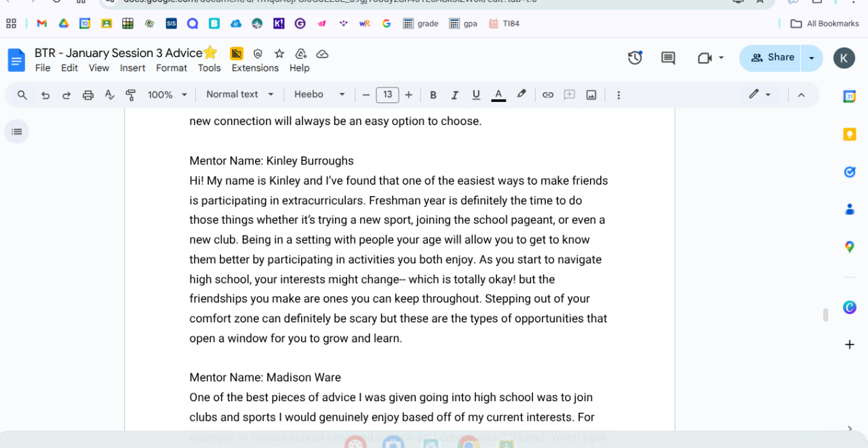Image resolution: width=868 pixels, height=448 pixels.
Task: Open the Insert menu
Action: tap(132, 68)
